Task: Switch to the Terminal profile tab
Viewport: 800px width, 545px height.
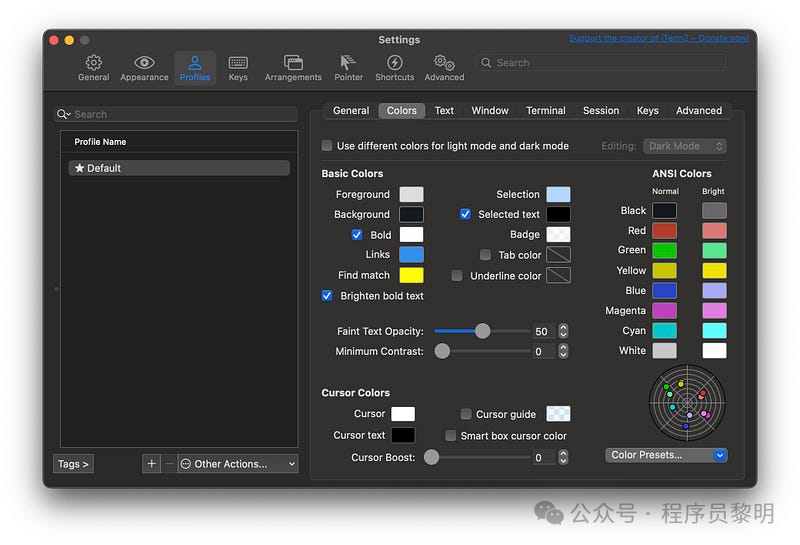Action: (x=545, y=111)
